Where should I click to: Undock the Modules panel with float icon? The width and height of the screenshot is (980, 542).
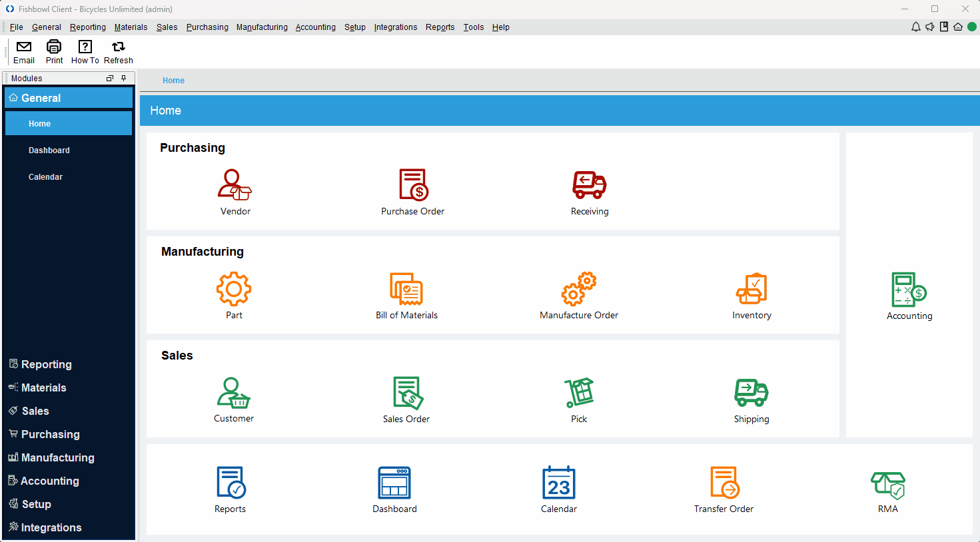[110, 79]
